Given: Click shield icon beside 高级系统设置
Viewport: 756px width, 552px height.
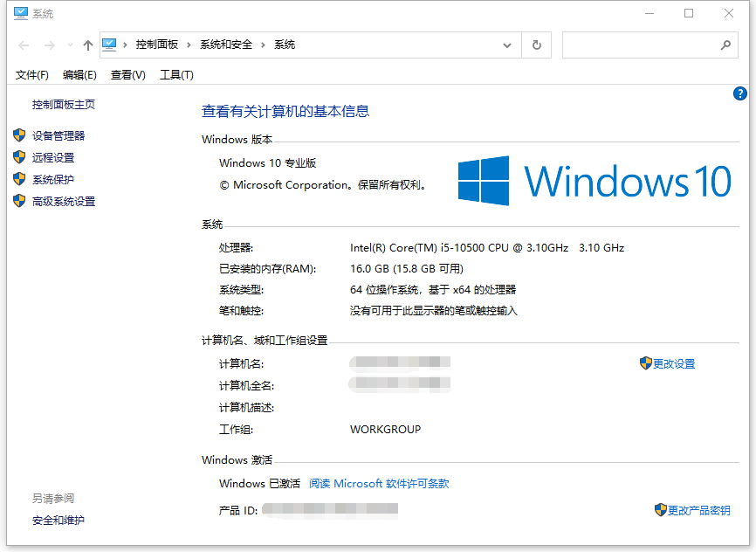Looking at the screenshot, I should [19, 201].
